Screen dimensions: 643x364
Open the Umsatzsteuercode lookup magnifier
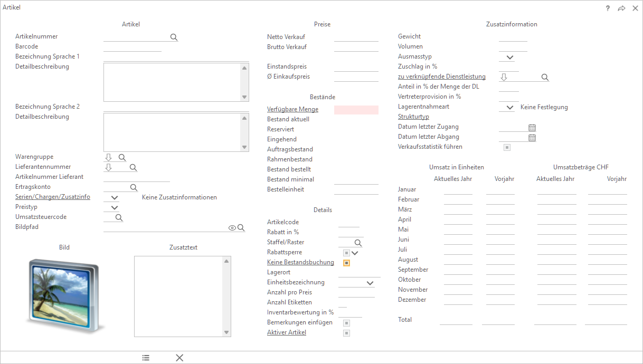119,217
